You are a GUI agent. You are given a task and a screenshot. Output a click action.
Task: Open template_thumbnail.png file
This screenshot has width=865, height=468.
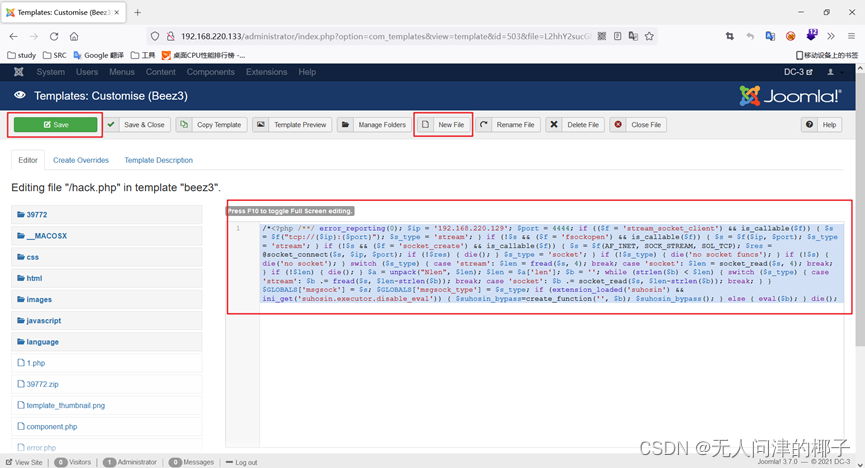point(106,405)
